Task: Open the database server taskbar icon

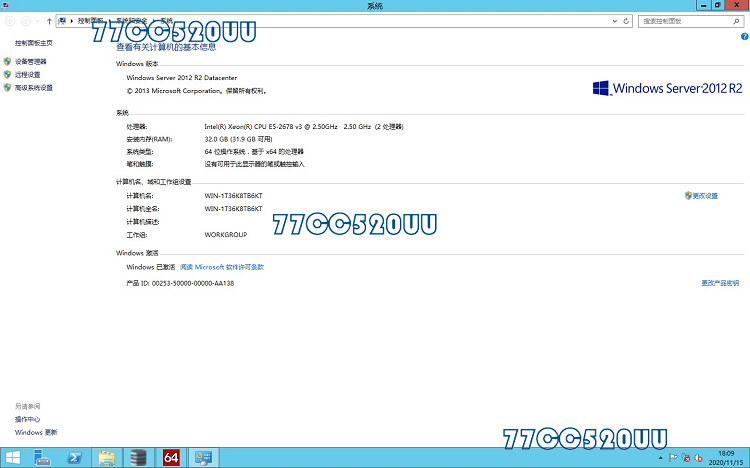Action: click(x=139, y=458)
